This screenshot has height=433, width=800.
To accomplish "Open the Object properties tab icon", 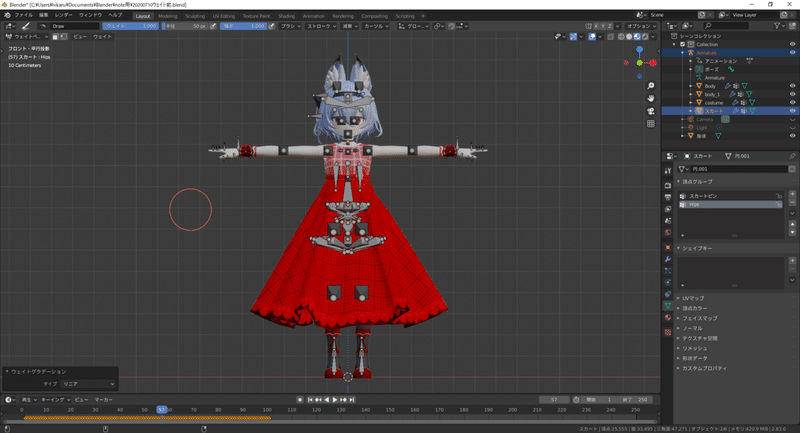I will click(668, 247).
